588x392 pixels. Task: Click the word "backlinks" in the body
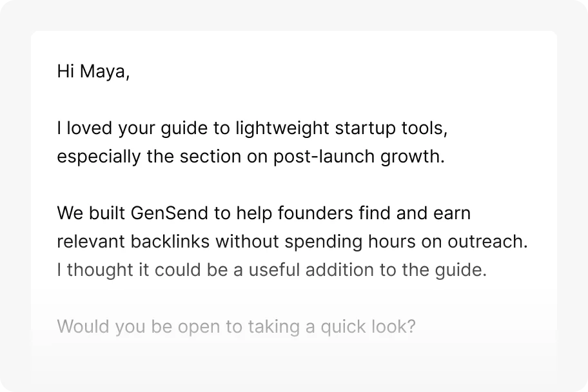(x=170, y=241)
